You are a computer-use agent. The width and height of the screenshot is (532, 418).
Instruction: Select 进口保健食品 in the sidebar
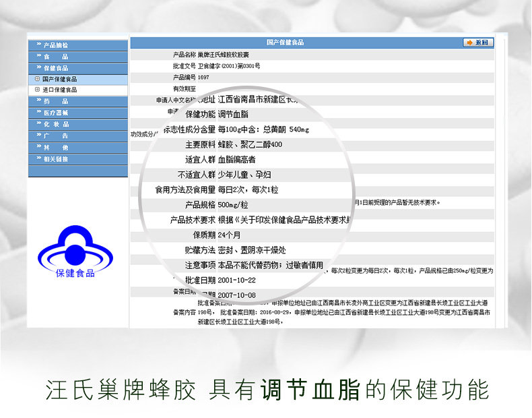click(60, 90)
